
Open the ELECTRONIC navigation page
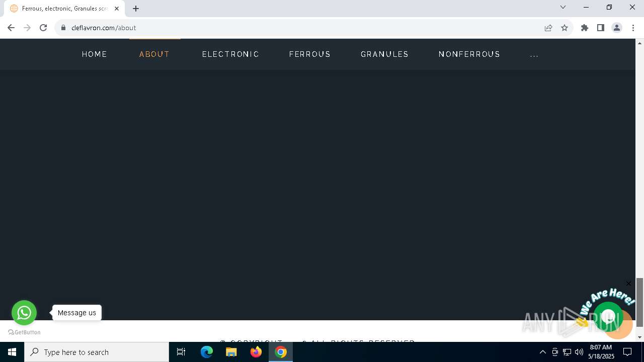(x=230, y=54)
